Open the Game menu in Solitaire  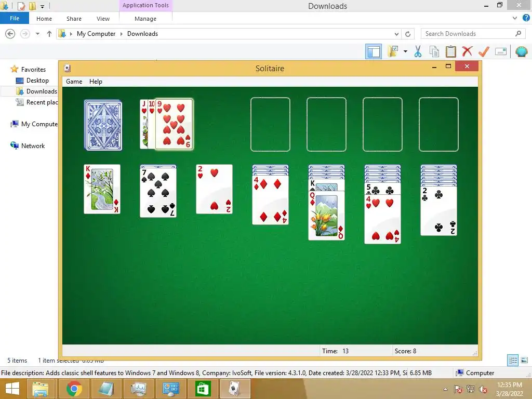[x=74, y=82]
